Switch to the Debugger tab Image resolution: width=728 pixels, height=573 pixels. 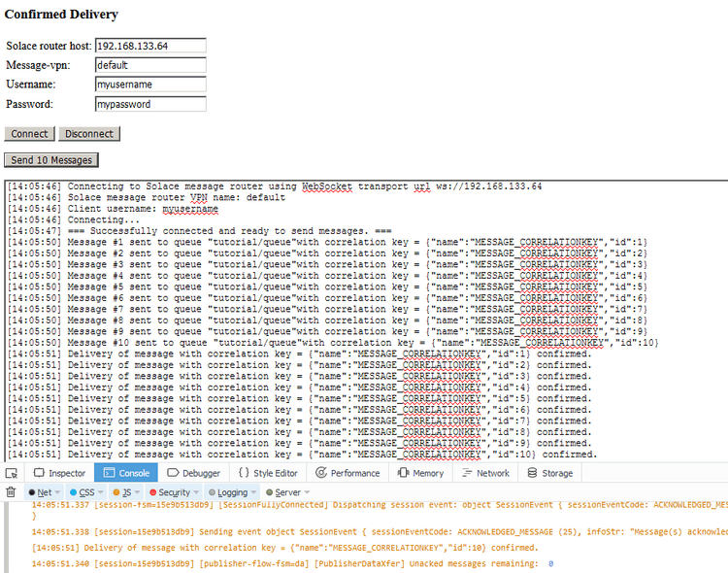[193, 473]
